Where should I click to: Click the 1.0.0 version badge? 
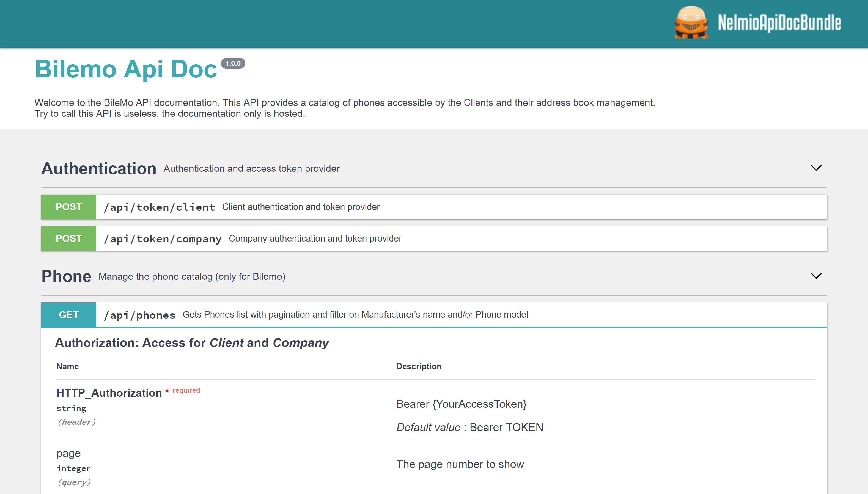pyautogui.click(x=233, y=63)
